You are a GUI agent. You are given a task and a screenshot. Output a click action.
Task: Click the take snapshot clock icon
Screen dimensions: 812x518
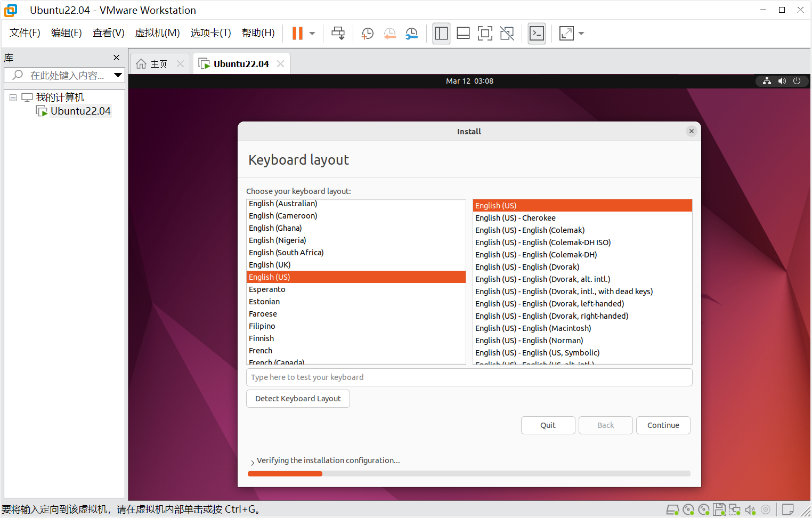[367, 34]
